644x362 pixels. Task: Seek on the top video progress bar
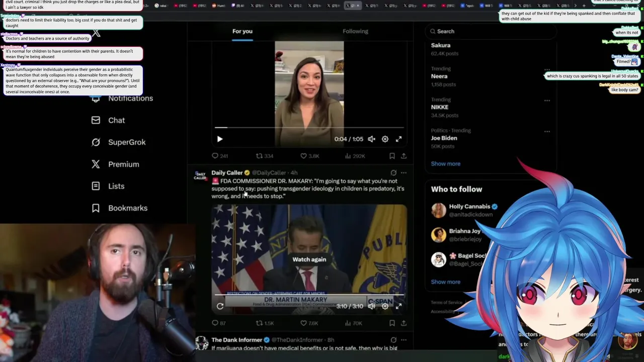click(x=309, y=128)
